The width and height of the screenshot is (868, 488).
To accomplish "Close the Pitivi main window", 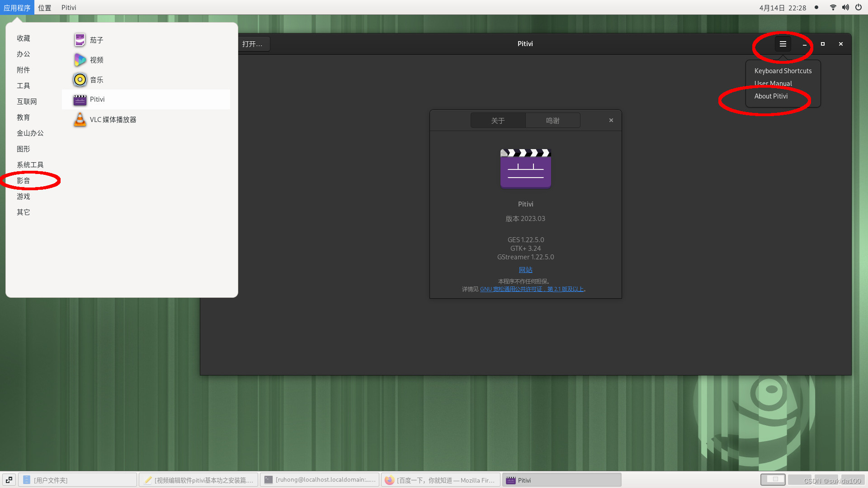I will tap(840, 44).
